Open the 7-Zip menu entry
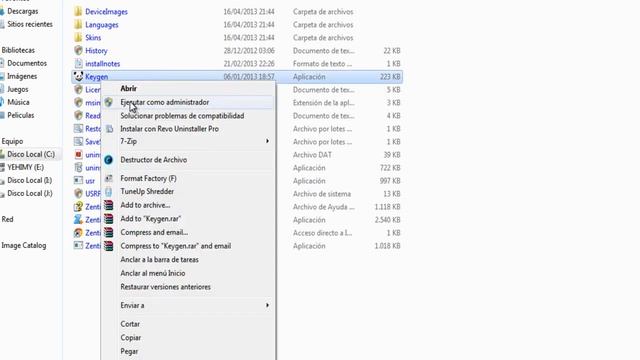640x360 pixels. [x=128, y=141]
